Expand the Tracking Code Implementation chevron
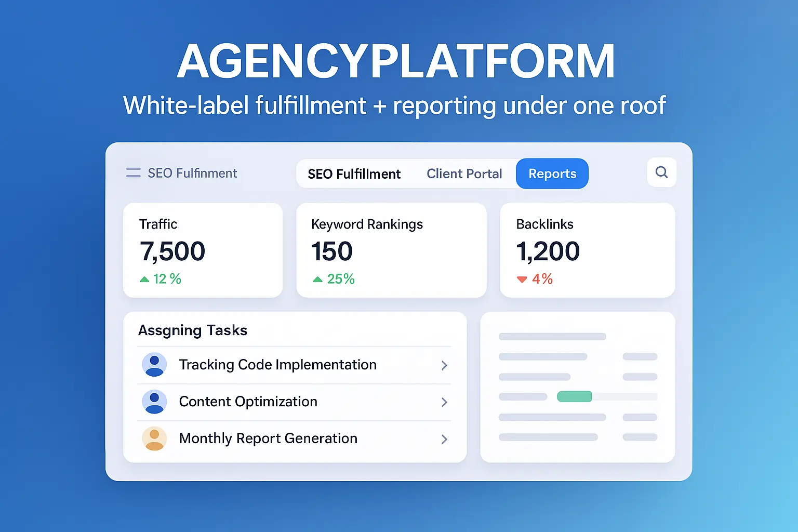Screen dimensions: 798x532 (444, 365)
